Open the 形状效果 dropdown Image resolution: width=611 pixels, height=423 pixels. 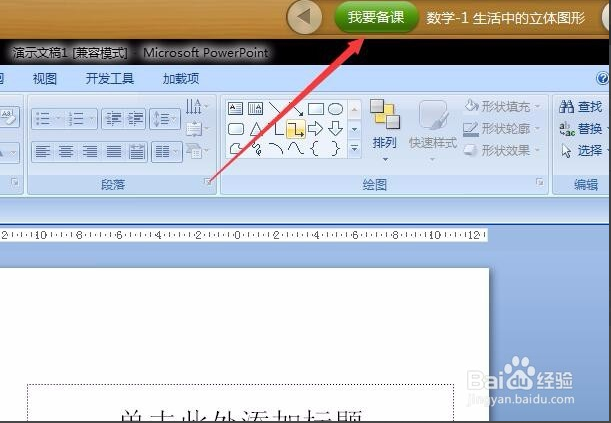(503, 150)
